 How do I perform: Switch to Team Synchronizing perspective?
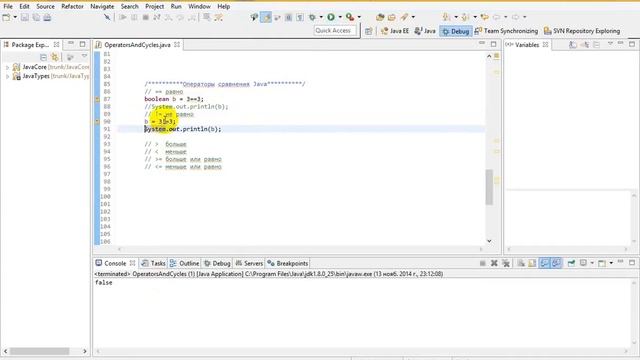click(506, 31)
